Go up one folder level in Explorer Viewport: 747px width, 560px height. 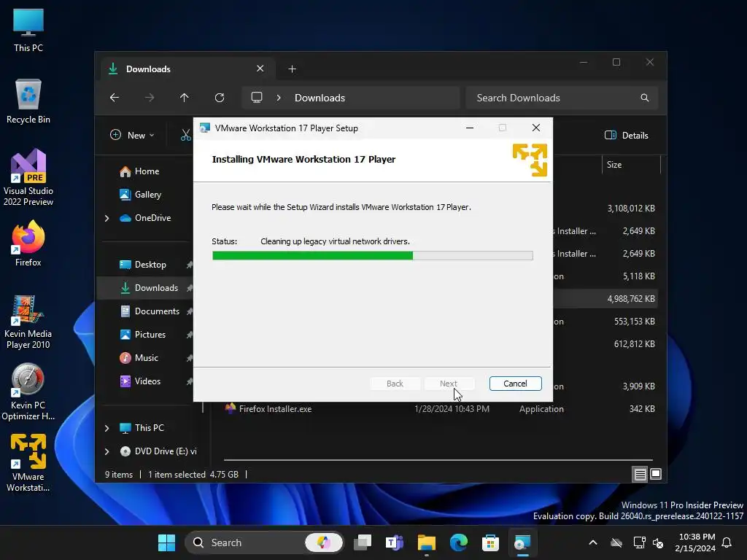(x=185, y=98)
